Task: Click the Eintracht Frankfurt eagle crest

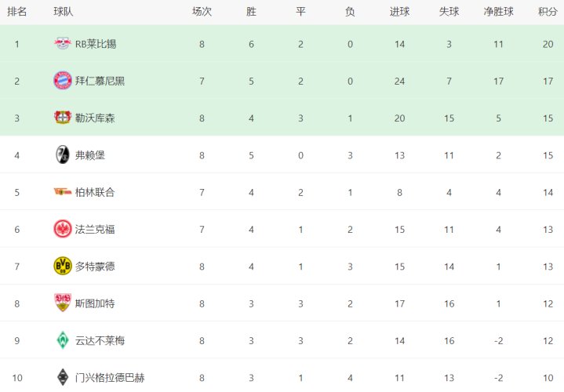Action: pyautogui.click(x=63, y=229)
